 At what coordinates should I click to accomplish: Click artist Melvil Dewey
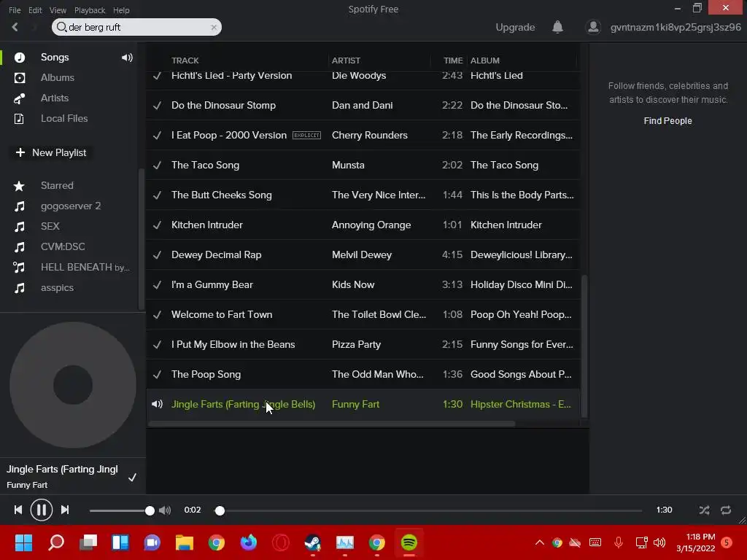pyautogui.click(x=362, y=254)
